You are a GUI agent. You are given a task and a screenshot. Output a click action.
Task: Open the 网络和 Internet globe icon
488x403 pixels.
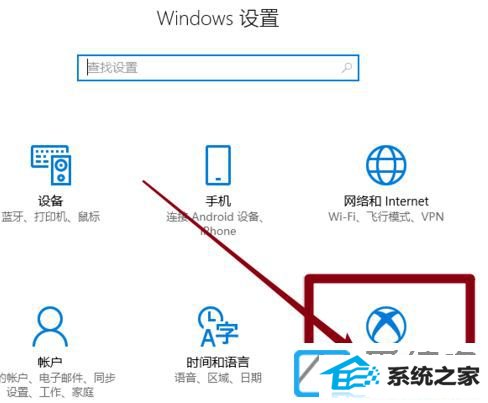pyautogui.click(x=386, y=165)
